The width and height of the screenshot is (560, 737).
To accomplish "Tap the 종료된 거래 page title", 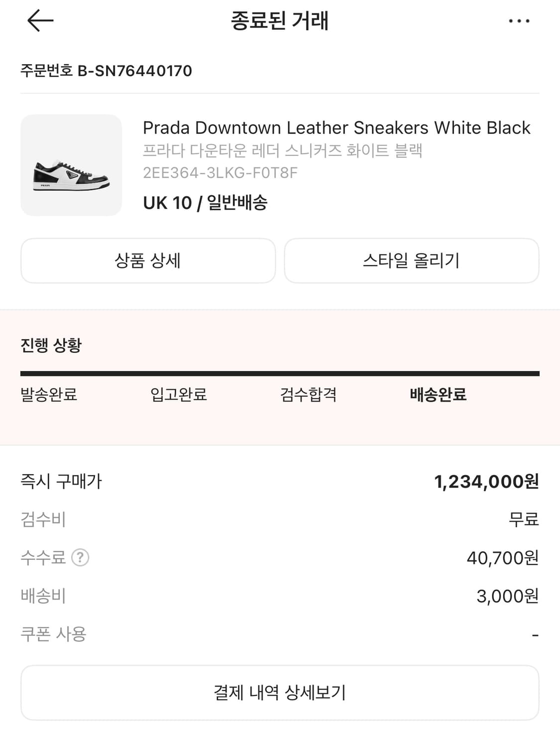I will click(280, 21).
